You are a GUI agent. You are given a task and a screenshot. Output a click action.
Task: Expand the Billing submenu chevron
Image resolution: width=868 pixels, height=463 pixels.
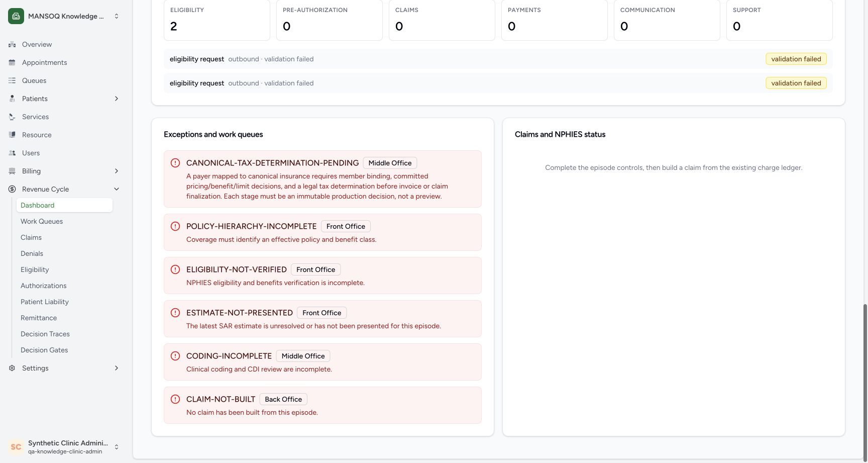point(117,171)
